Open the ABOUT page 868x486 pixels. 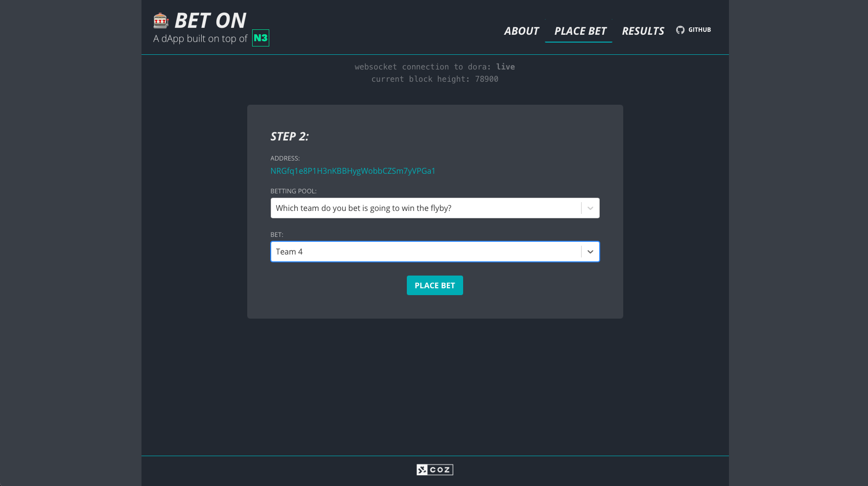[521, 31]
